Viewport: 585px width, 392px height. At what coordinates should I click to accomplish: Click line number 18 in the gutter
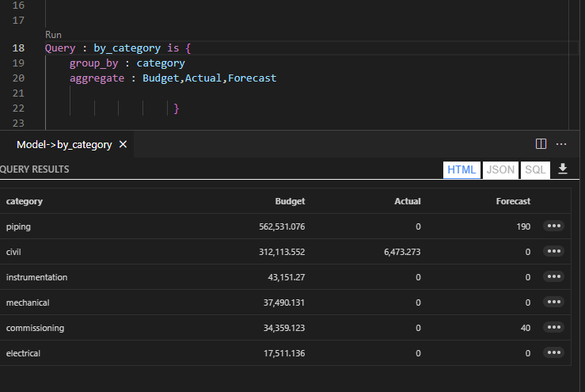click(x=19, y=48)
